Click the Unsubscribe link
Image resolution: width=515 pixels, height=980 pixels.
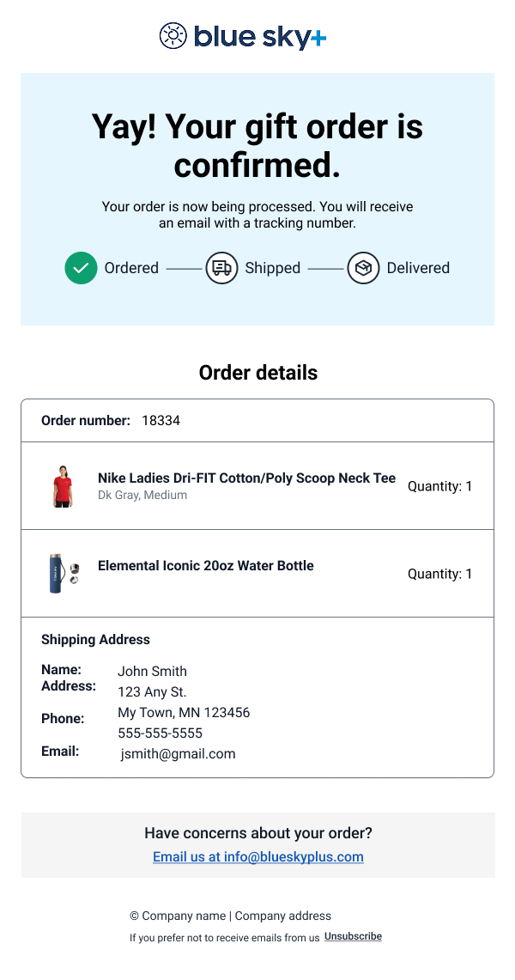coord(353,937)
